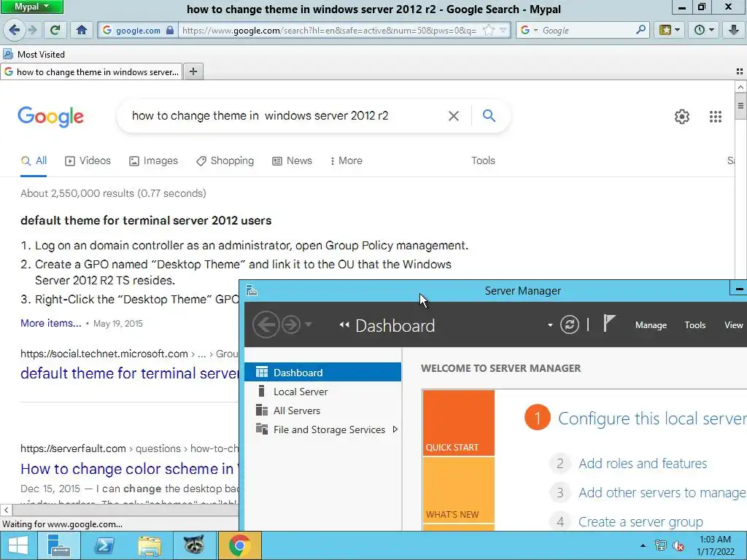The width and height of the screenshot is (747, 560).
Task: Bookmark this page with the star icon
Action: (x=488, y=30)
